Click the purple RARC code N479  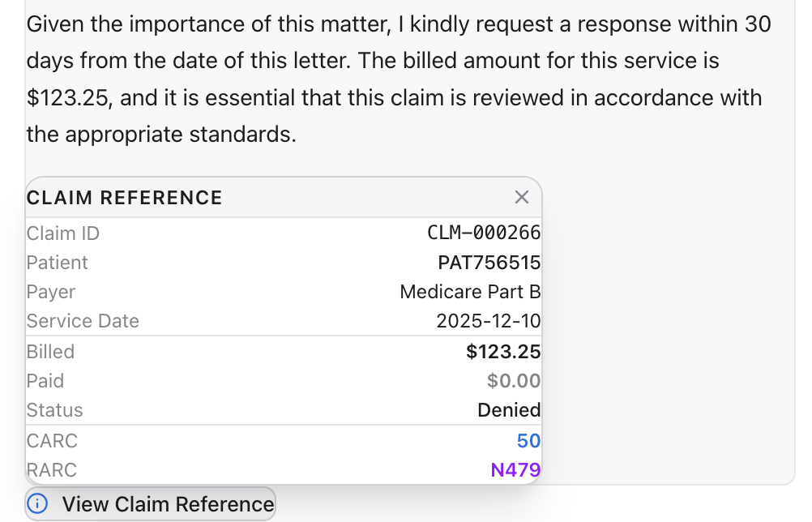click(x=515, y=470)
